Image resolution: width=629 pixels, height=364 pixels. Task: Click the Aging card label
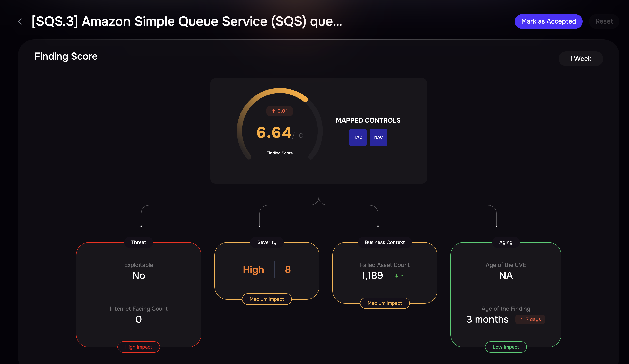click(506, 242)
